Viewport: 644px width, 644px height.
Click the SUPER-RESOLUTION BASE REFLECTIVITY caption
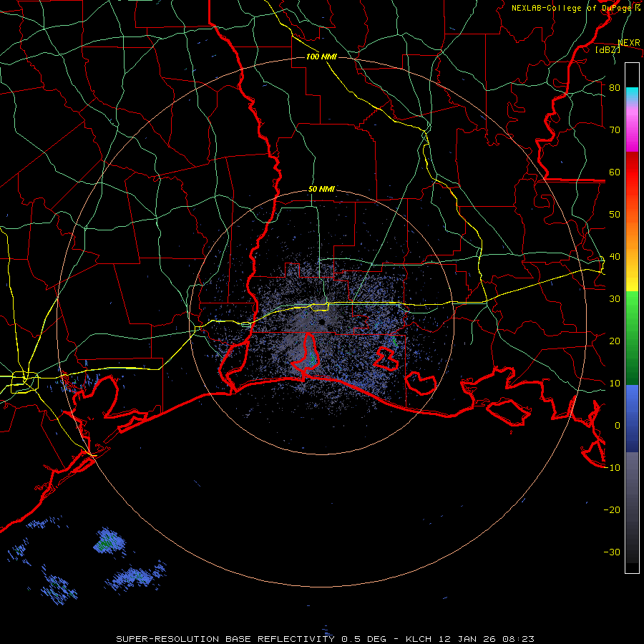click(x=225, y=639)
